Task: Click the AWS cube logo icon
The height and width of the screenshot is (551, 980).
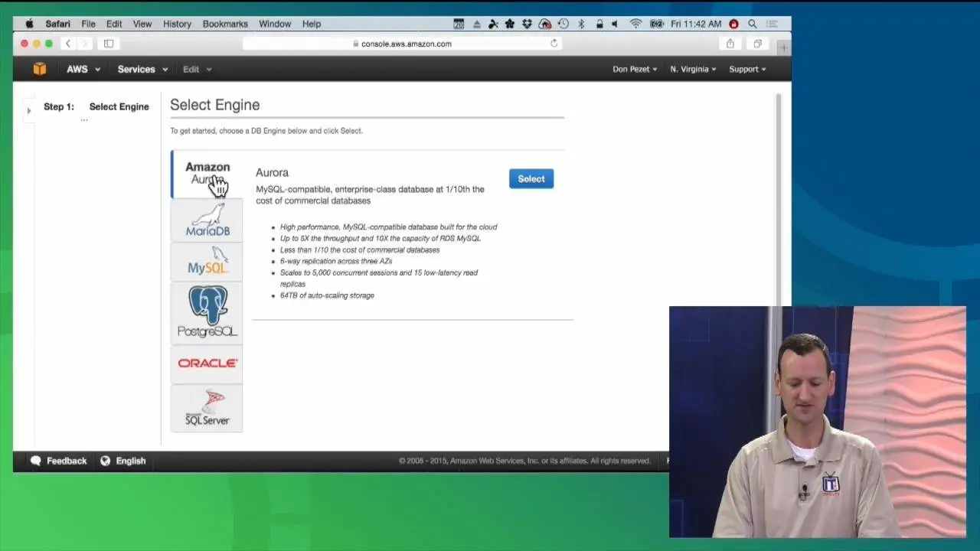Action: pyautogui.click(x=39, y=69)
